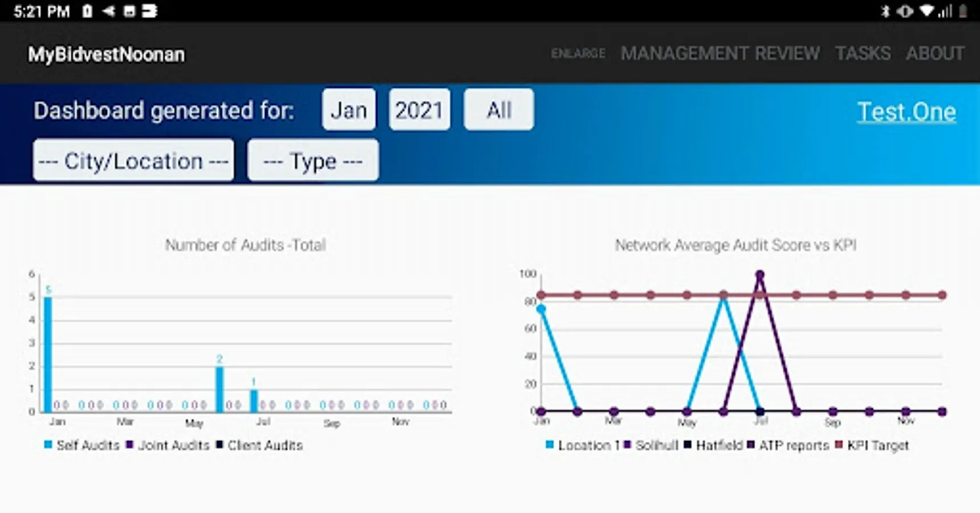Select the Client Audits legend color swatch
980x513 pixels.
click(219, 445)
